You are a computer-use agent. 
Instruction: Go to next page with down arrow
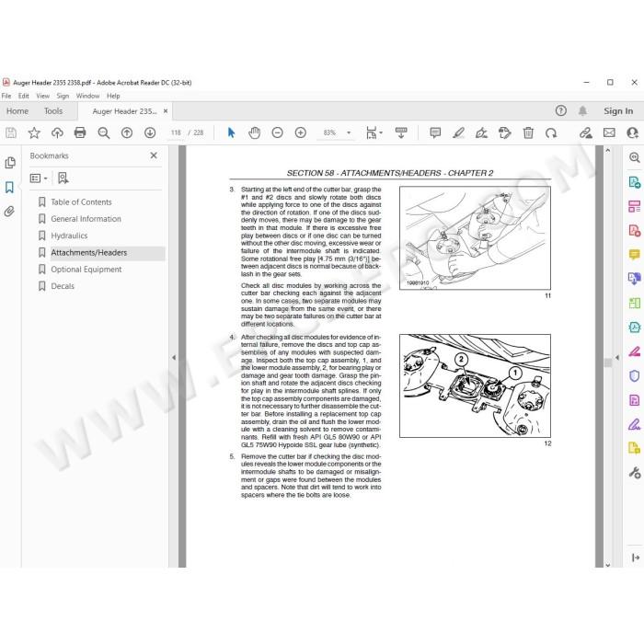pyautogui.click(x=150, y=132)
